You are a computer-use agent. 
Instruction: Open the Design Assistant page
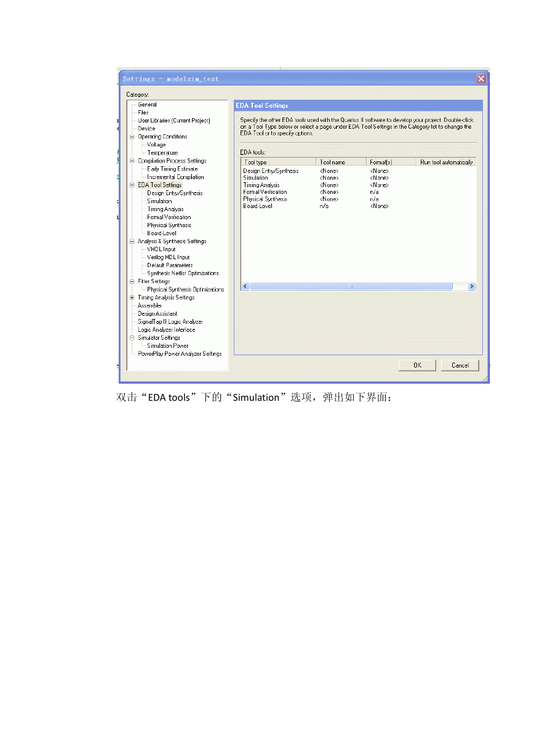click(157, 313)
